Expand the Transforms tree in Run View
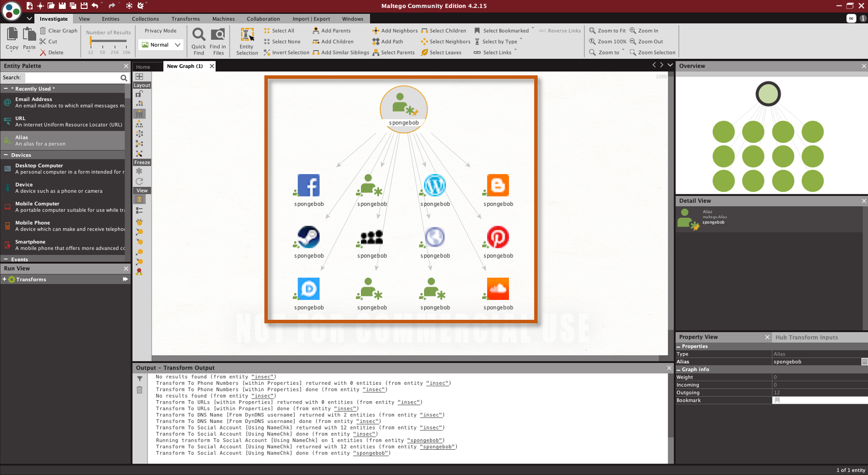The image size is (868, 475). coord(4,280)
